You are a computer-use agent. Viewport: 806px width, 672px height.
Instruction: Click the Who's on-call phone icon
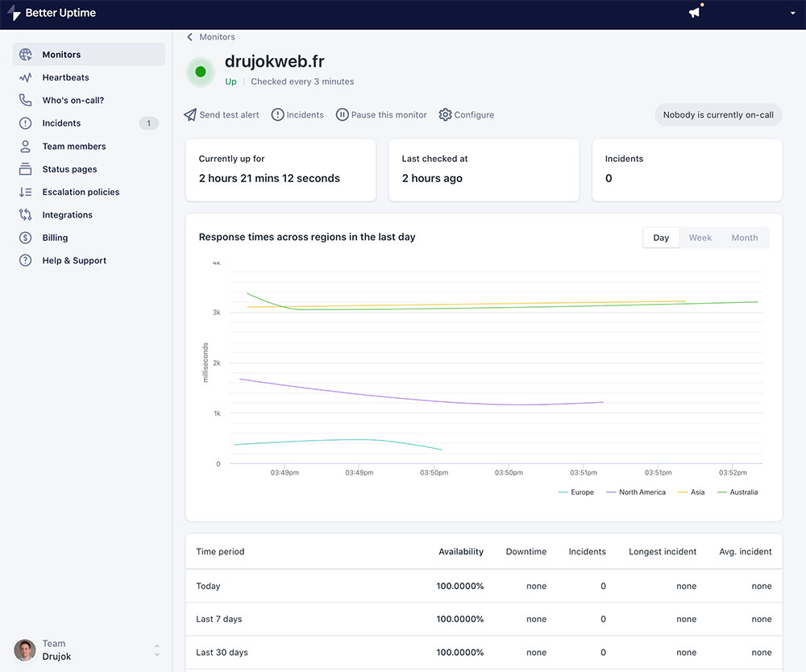(x=25, y=100)
